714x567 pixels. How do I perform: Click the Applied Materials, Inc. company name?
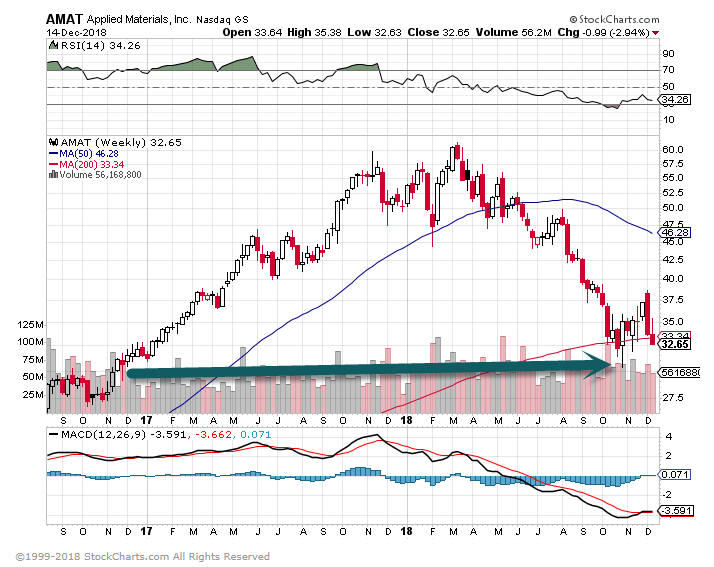pyautogui.click(x=138, y=20)
